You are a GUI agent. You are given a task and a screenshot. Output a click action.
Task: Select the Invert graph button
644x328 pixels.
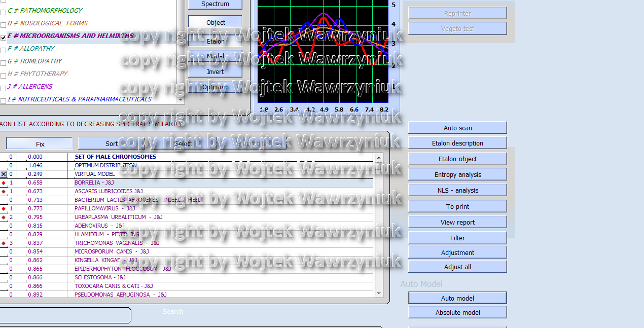tap(215, 72)
